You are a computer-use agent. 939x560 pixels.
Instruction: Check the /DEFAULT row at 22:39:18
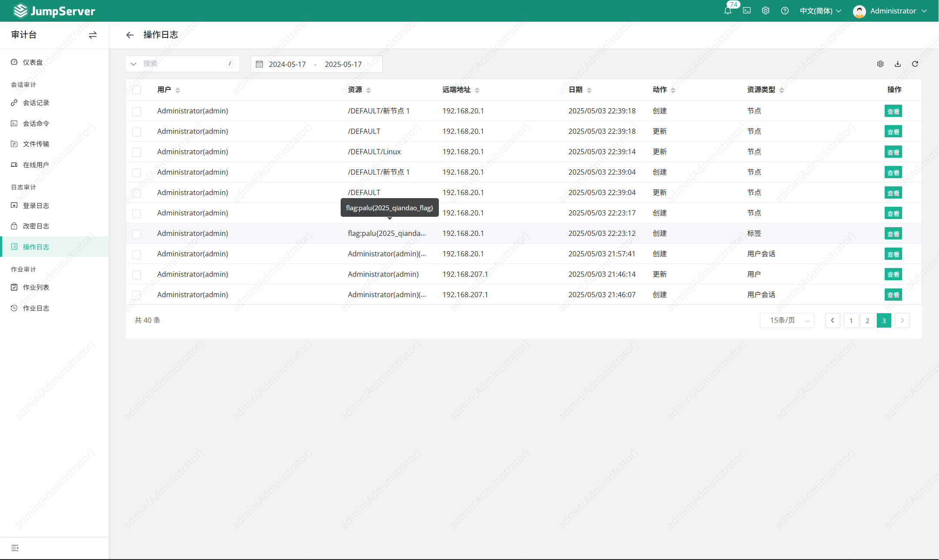(x=136, y=132)
